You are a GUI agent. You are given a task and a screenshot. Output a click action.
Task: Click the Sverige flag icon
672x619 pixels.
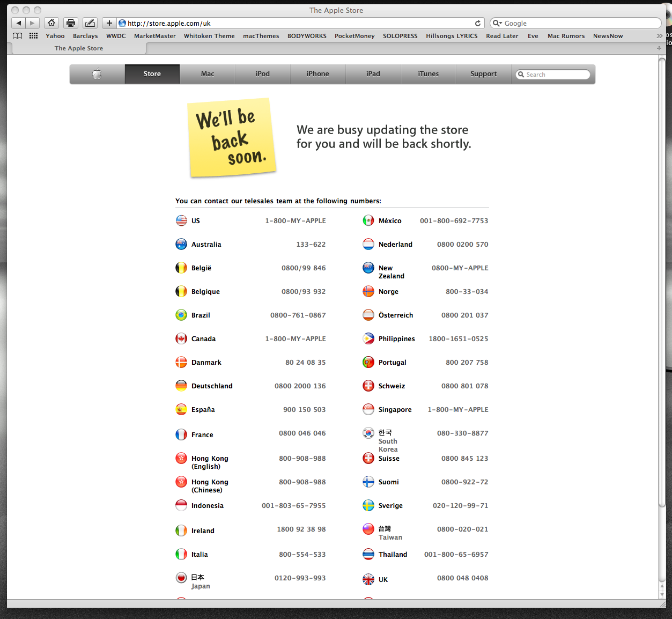368,505
